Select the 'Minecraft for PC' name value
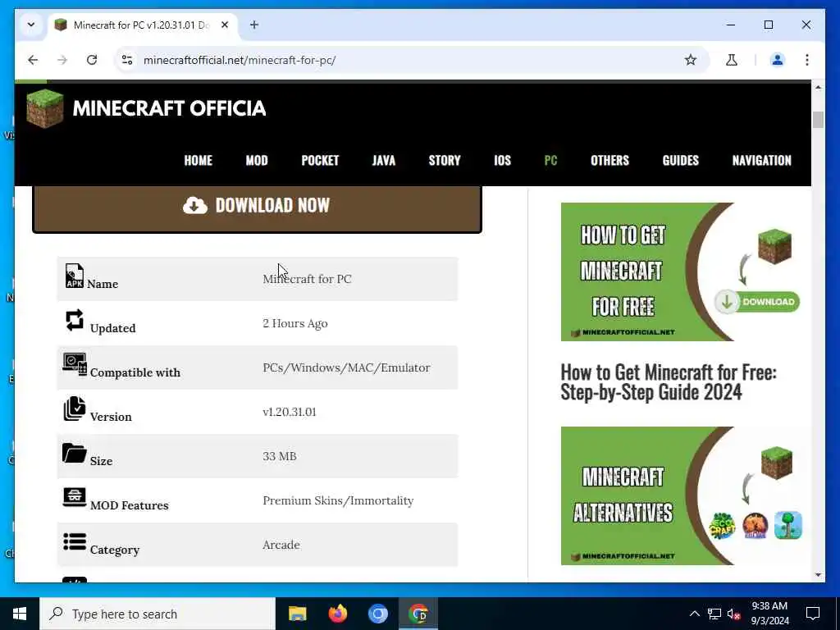 307,279
